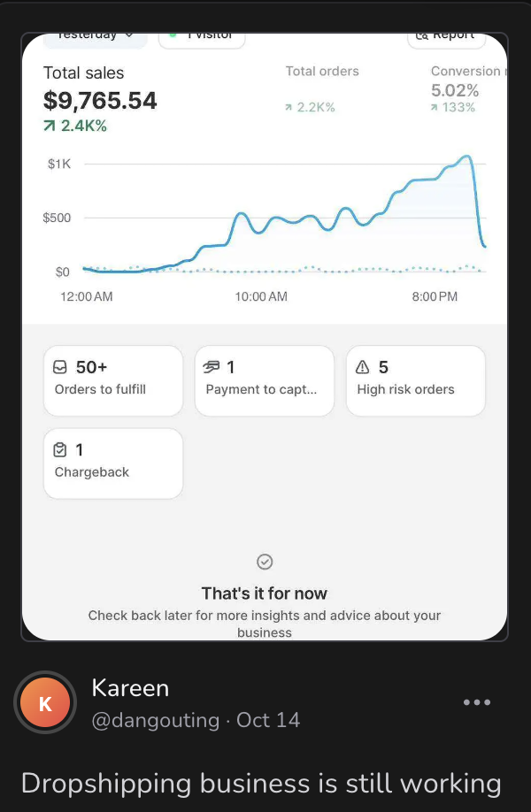Click the green growth arrow beside 2.4K%
This screenshot has height=812, width=531.
[49, 126]
